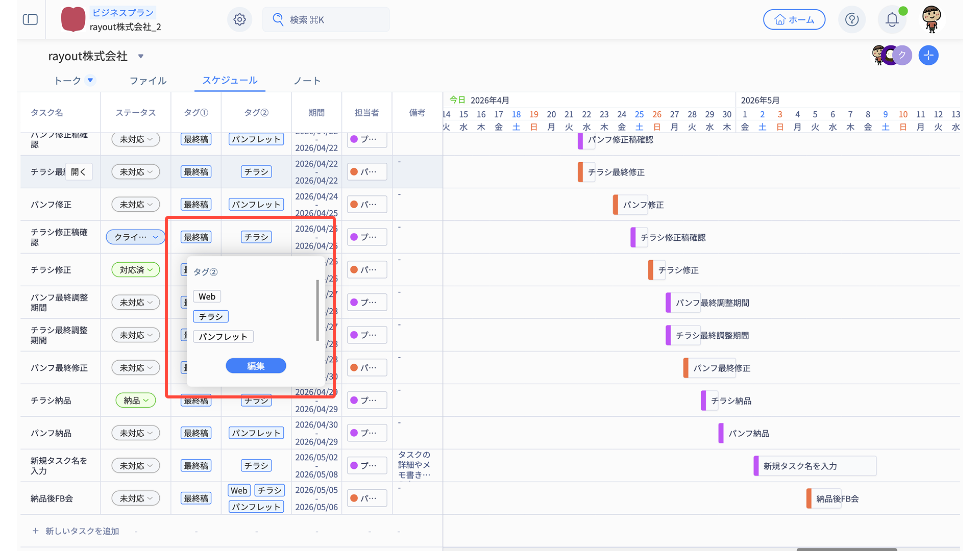Click the red workspace logo icon
The height and width of the screenshot is (551, 980).
(73, 19)
